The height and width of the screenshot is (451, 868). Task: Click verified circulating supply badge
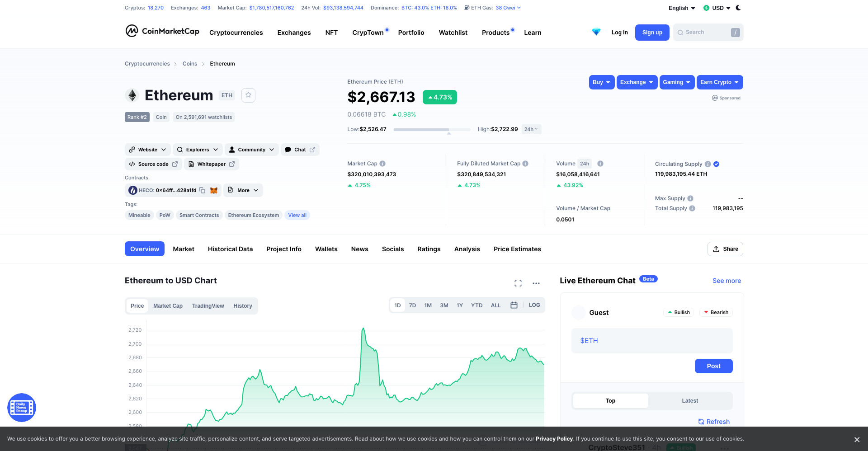click(x=717, y=164)
